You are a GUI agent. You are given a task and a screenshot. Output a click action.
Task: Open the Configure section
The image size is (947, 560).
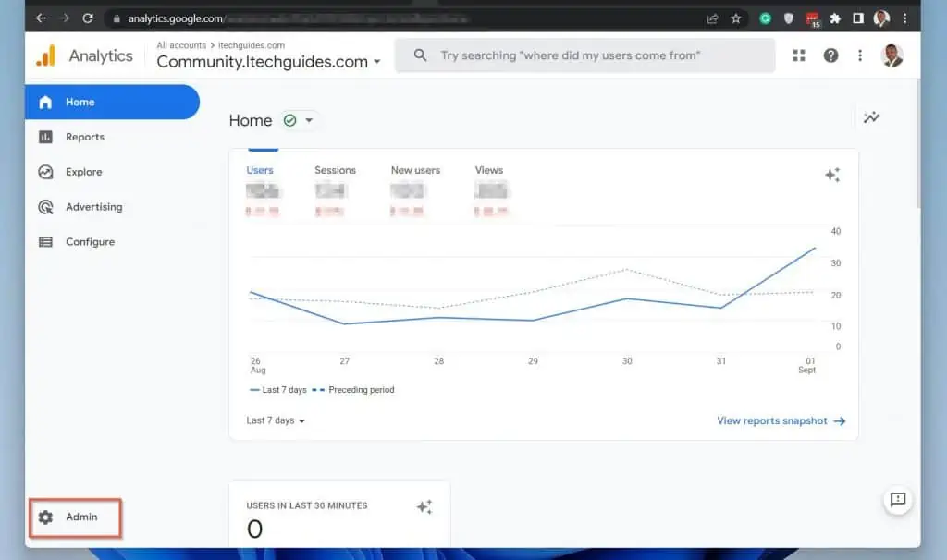coord(92,241)
